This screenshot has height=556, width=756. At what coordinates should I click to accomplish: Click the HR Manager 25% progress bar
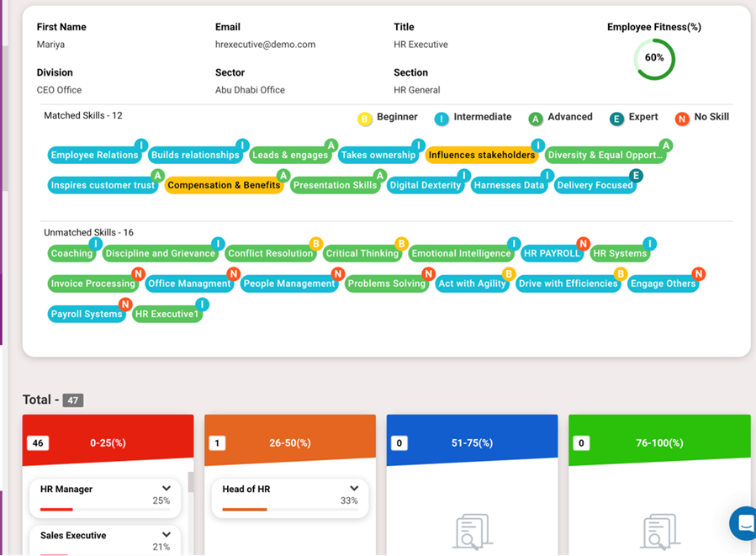105,509
